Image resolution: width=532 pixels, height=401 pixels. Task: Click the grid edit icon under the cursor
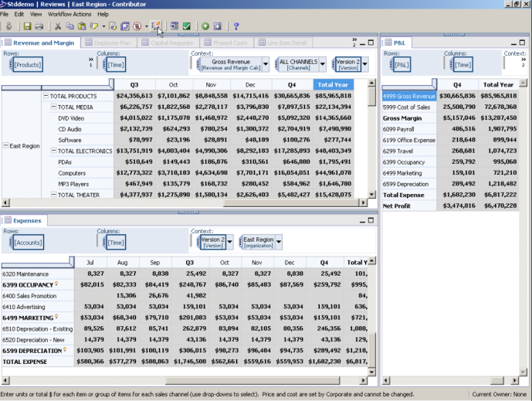(x=156, y=25)
